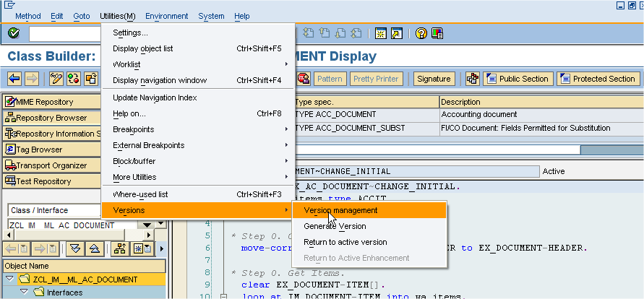This screenshot has width=644, height=299.
Task: Click the Public Section button
Action: [518, 79]
